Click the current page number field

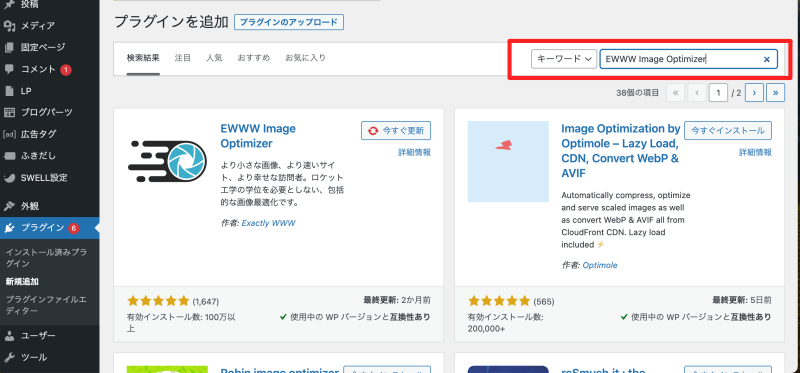coord(718,93)
